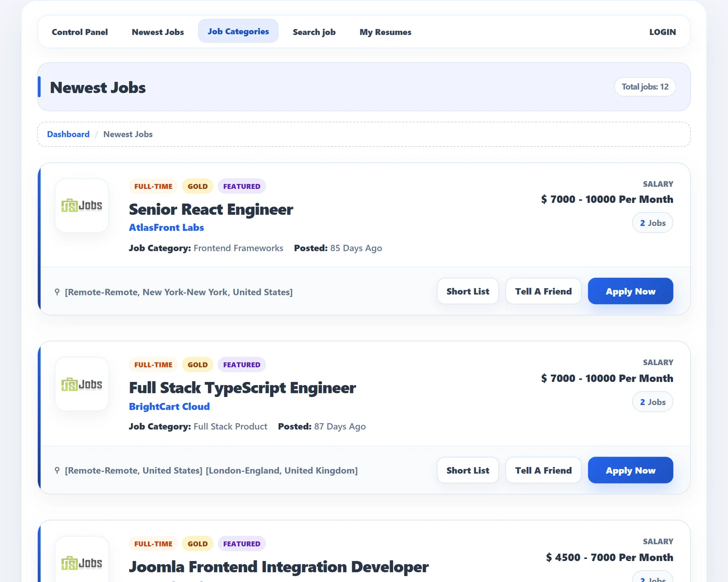Screen dimensions: 728x582
Task: Open the BrightCart Cloud company link
Action: point(169,406)
